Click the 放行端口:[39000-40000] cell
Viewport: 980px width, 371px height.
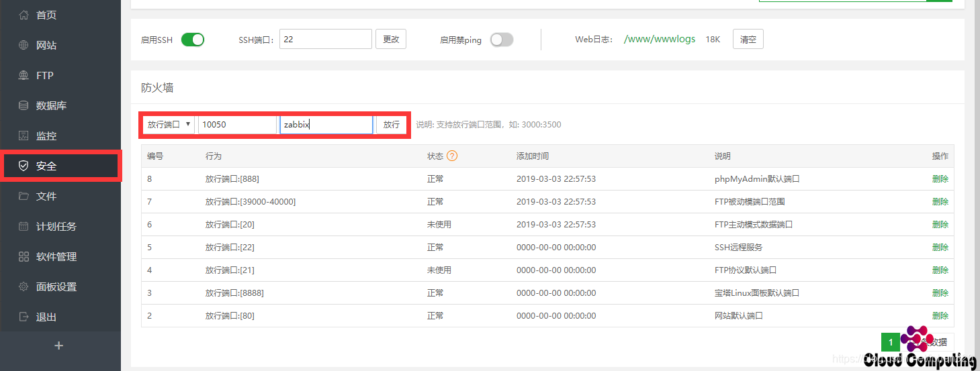[251, 202]
